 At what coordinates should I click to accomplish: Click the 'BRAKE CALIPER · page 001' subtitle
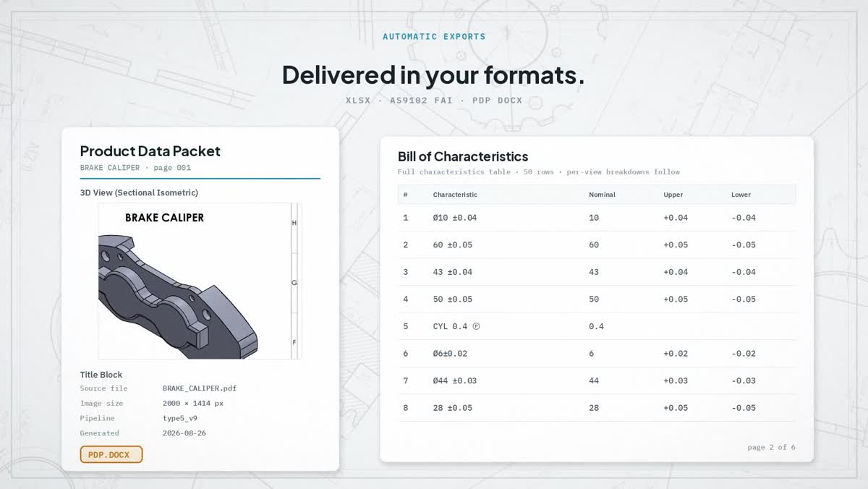135,168
